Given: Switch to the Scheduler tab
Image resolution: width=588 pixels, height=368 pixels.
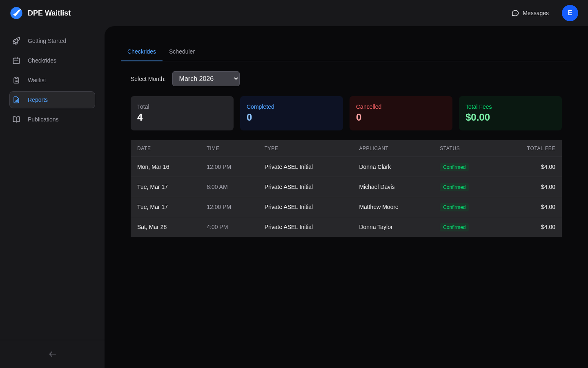Looking at the screenshot, I should [x=182, y=52].
